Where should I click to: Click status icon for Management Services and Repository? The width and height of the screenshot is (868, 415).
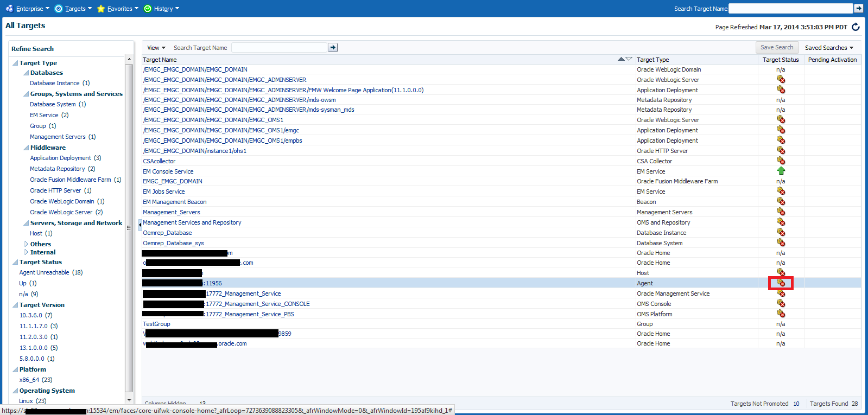(781, 222)
